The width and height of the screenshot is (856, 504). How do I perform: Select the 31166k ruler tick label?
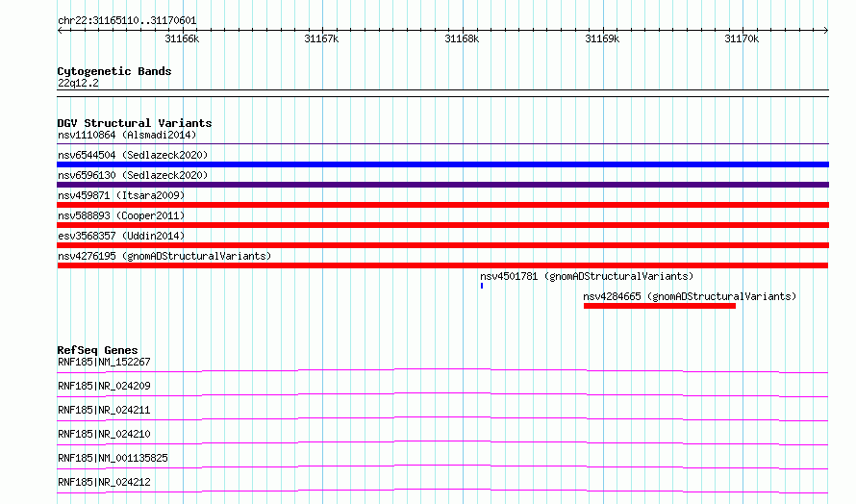click(x=182, y=38)
